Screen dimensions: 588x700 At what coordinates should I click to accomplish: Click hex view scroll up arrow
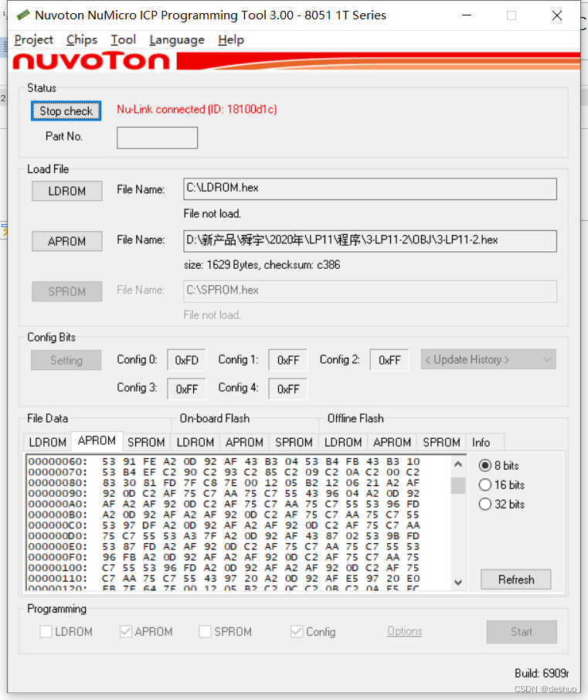[x=458, y=464]
